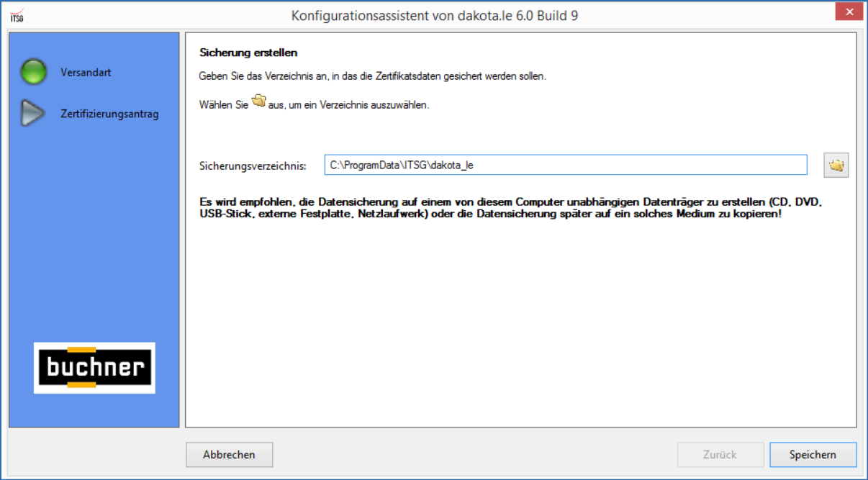The image size is (868, 480).
Task: Select the Versandart step in the sidebar
Action: pyautogui.click(x=86, y=72)
